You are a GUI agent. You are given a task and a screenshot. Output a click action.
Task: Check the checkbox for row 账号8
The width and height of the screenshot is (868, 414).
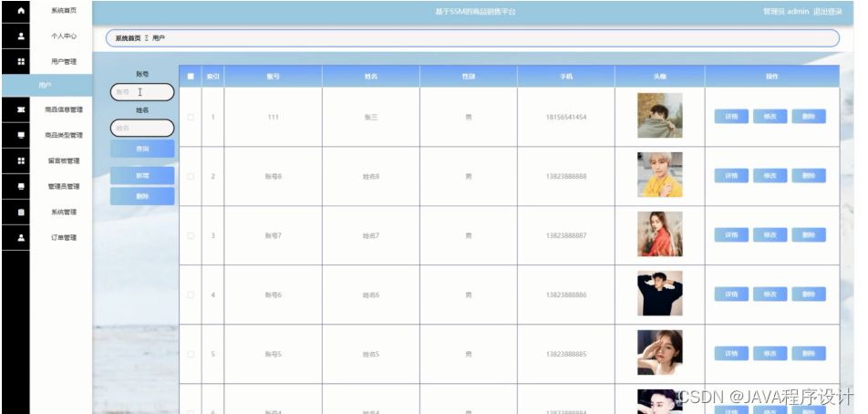191,177
